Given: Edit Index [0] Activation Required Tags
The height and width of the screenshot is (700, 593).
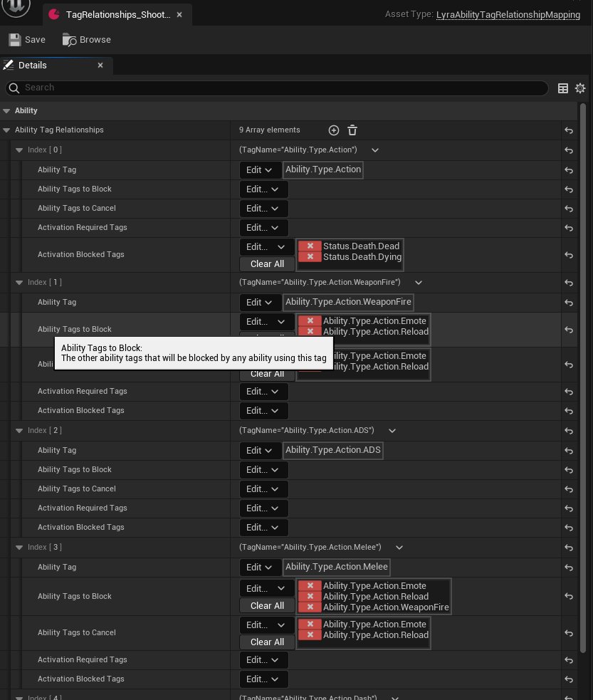Looking at the screenshot, I should [x=263, y=228].
